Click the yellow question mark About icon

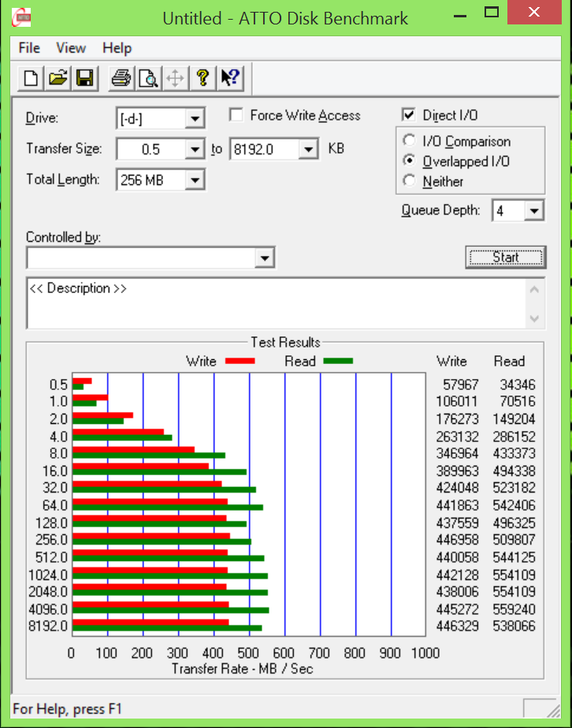point(202,78)
